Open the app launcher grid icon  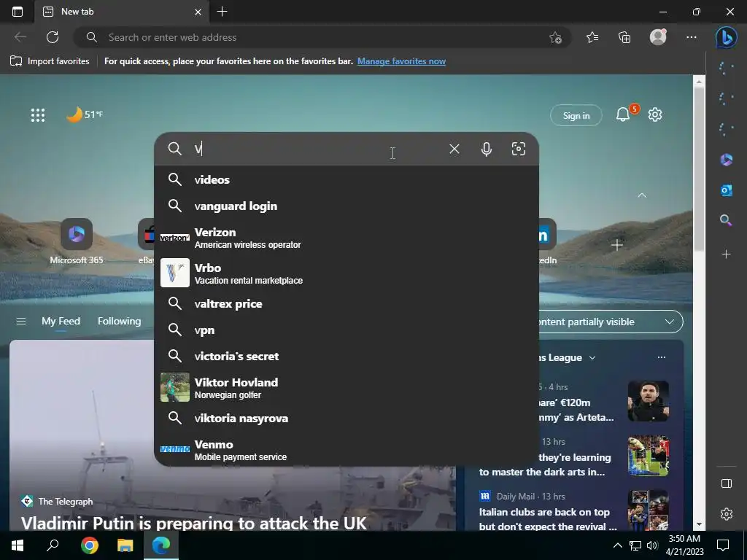click(38, 114)
